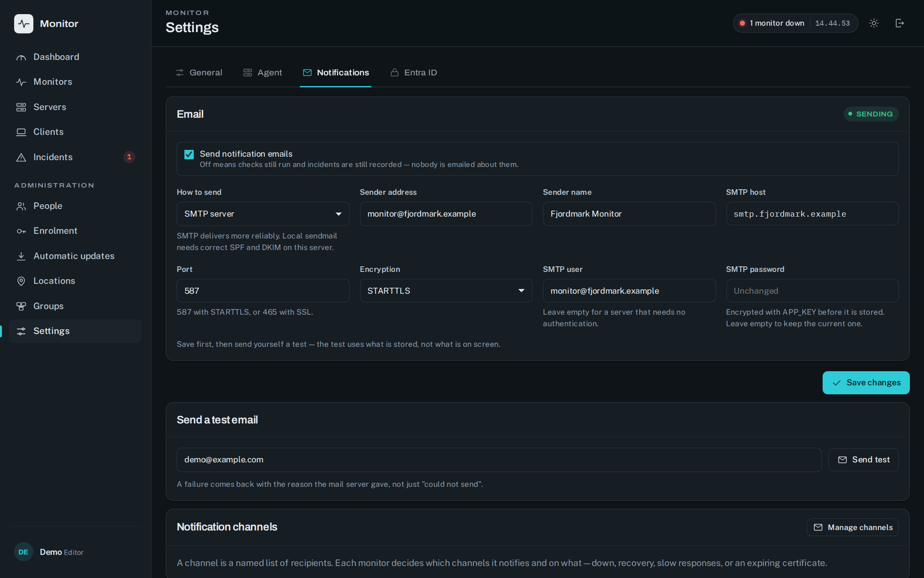Expand the How to send dropdown
This screenshot has height=578, width=924.
pos(263,214)
